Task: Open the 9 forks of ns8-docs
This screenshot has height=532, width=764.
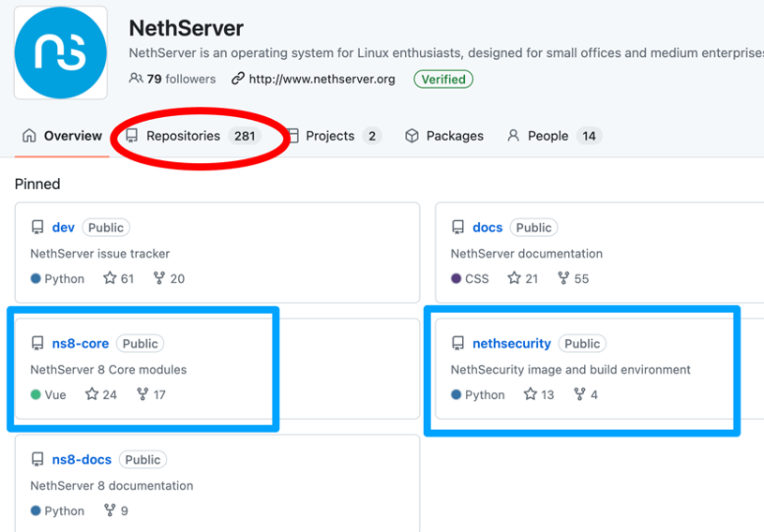Action: [x=116, y=510]
